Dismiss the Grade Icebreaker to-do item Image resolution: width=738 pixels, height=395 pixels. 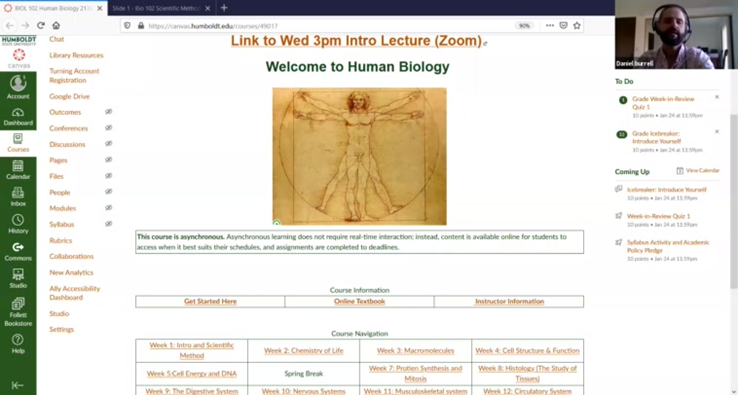(x=717, y=131)
